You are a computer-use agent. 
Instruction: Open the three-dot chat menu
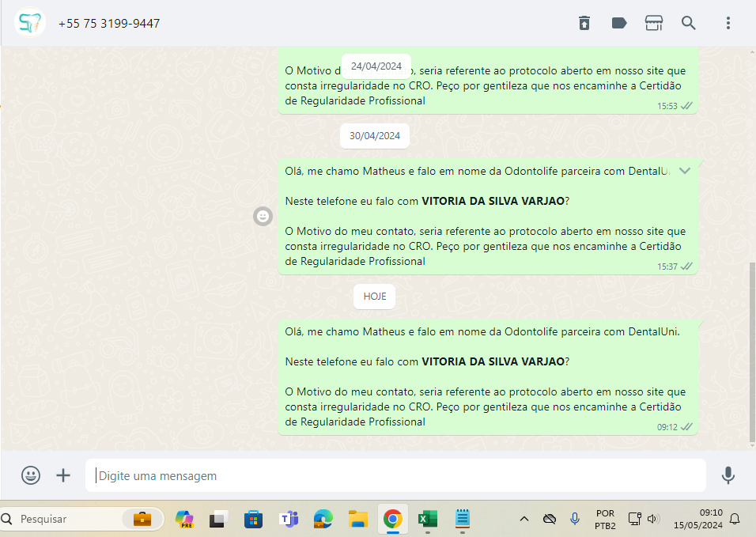click(728, 23)
